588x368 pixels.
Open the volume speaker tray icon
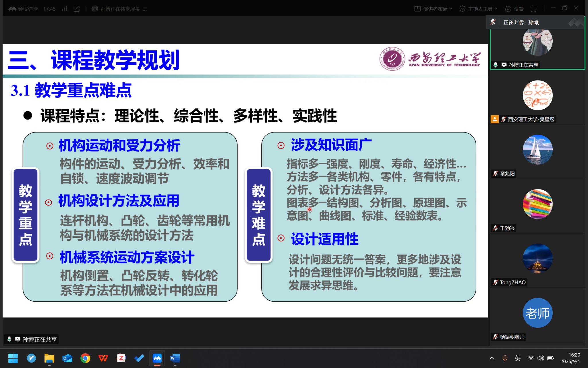[541, 358]
